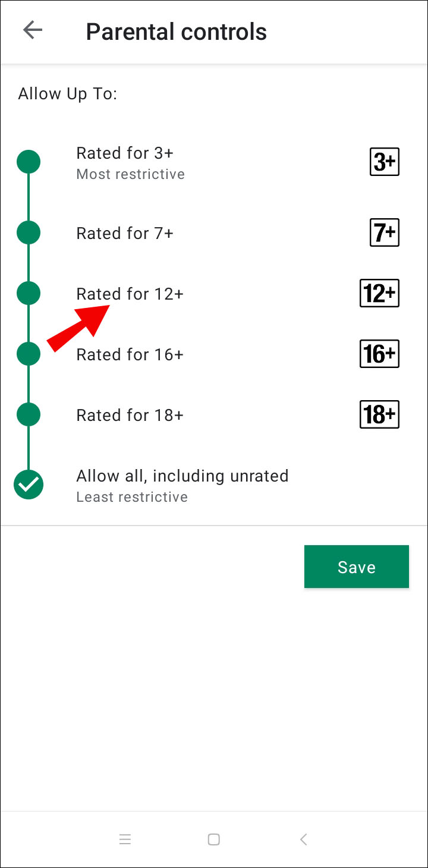The width and height of the screenshot is (428, 868).
Task: Click the 7+ rating badge icon
Action: 384,232
